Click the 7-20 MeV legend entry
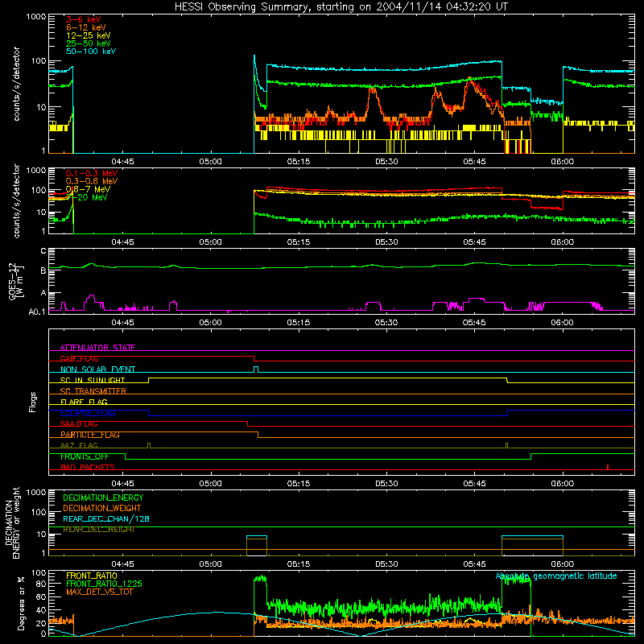 89,197
